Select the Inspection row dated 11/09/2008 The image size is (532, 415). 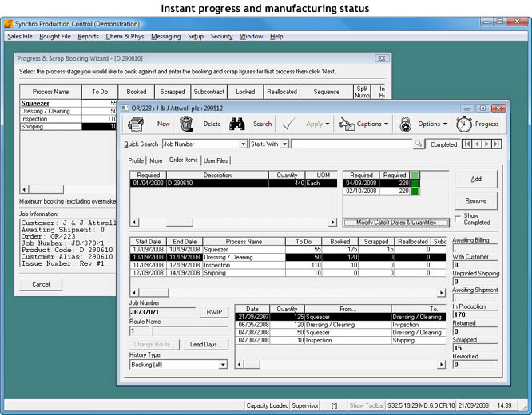[288, 265]
